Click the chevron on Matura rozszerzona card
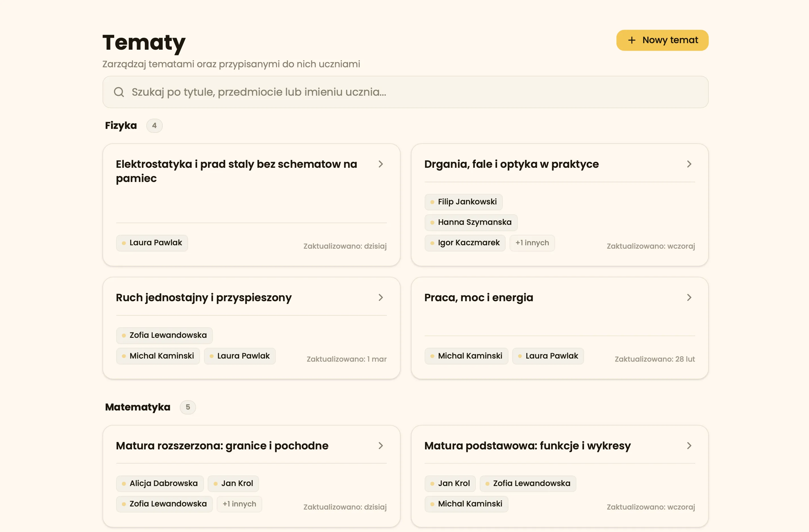The width and height of the screenshot is (809, 532). point(381,446)
